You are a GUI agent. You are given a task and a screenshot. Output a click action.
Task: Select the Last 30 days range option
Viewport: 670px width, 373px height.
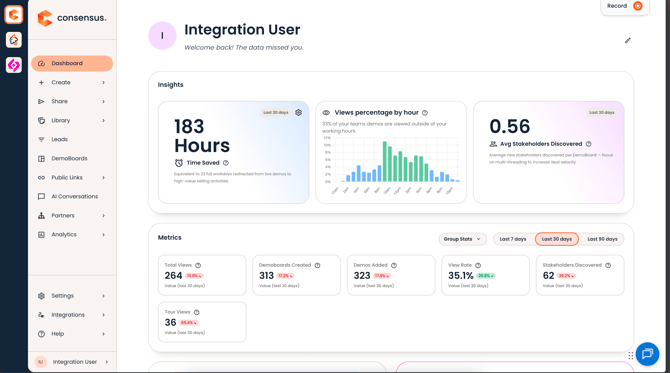click(x=557, y=239)
